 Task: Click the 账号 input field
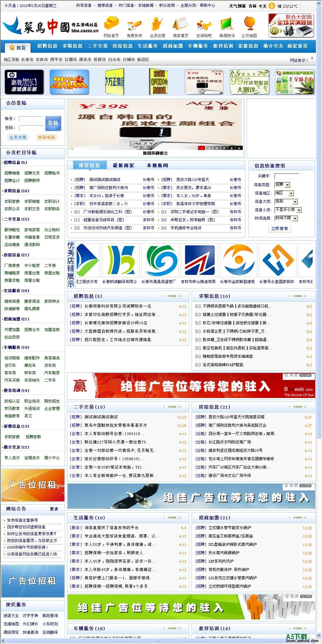(x=31, y=119)
